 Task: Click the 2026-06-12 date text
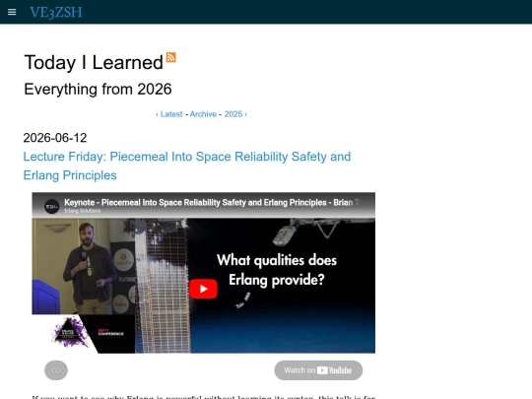(55, 138)
